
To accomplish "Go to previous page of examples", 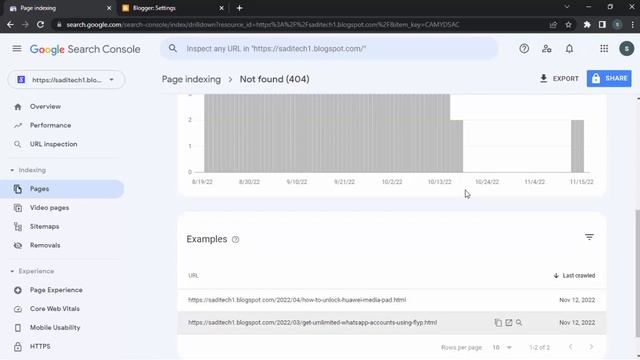I will click(570, 347).
